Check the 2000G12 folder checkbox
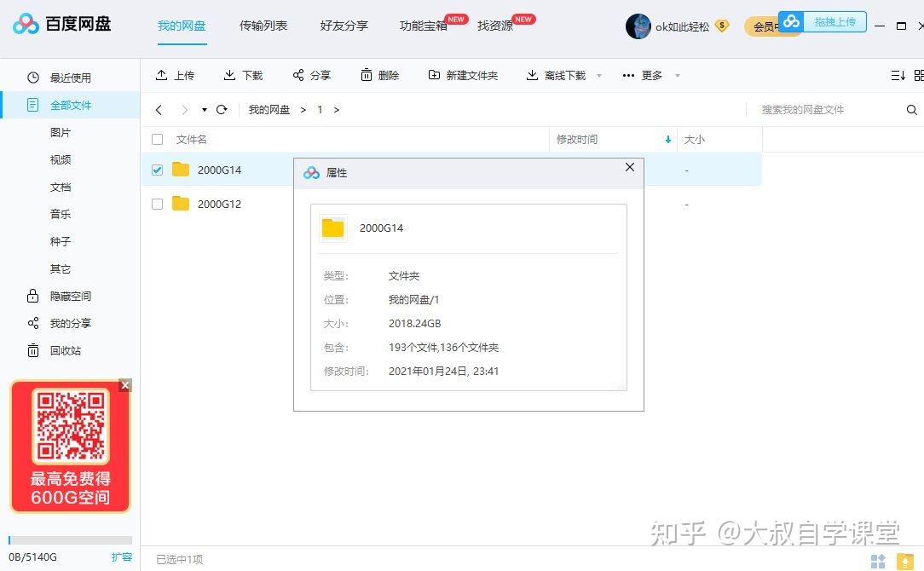Screen dimensions: 924x571 coord(157,204)
